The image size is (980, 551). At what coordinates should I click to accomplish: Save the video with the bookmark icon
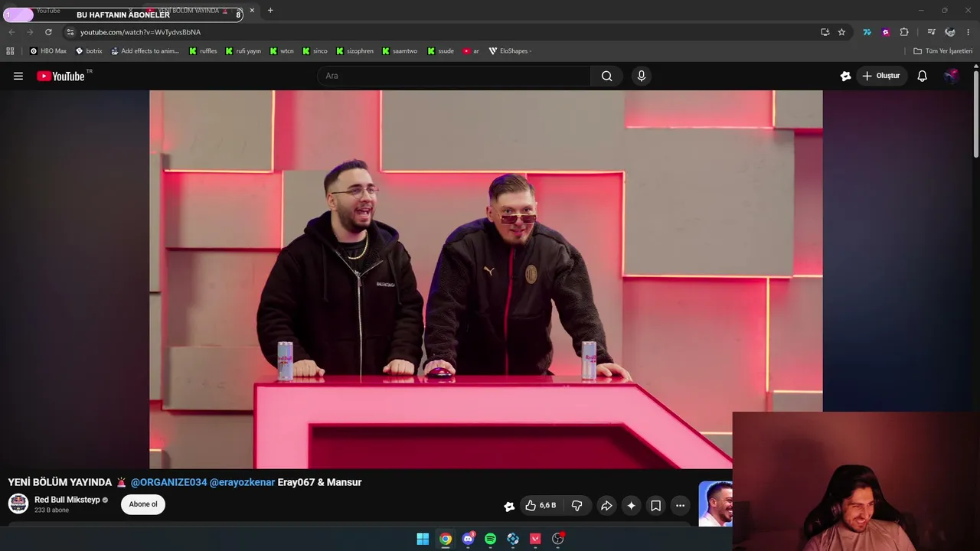click(x=655, y=506)
